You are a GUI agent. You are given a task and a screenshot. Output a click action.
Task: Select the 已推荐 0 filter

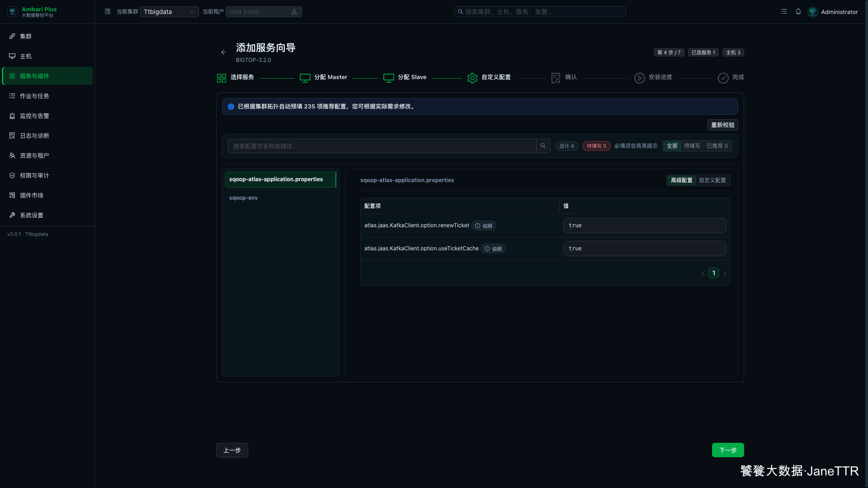pyautogui.click(x=717, y=146)
